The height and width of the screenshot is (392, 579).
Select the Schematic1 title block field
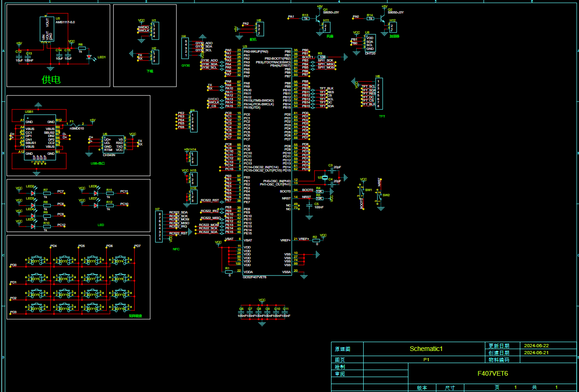(x=426, y=349)
